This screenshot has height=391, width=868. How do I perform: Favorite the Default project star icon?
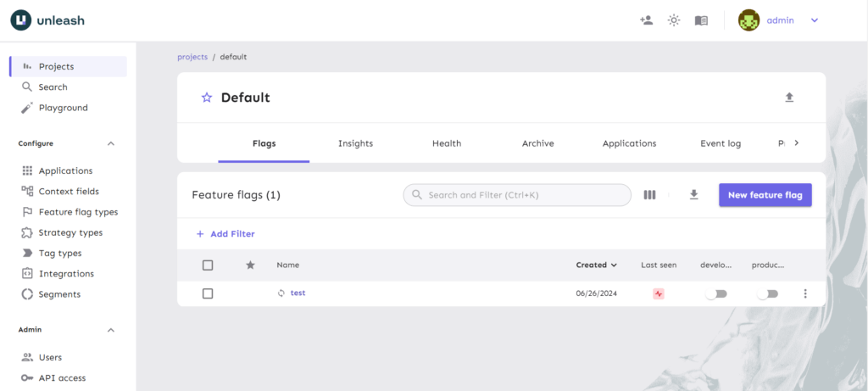(207, 98)
